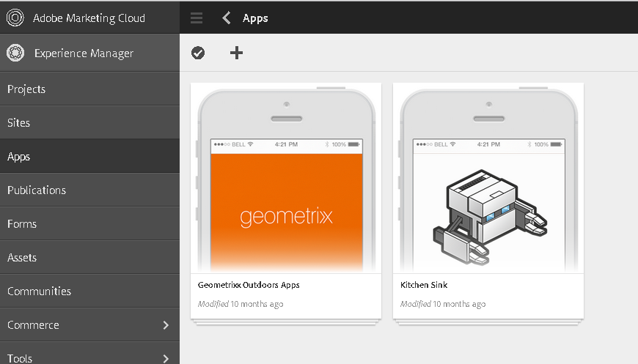Click Modified date under Geometrixx Outdoors Apps

coord(241,304)
